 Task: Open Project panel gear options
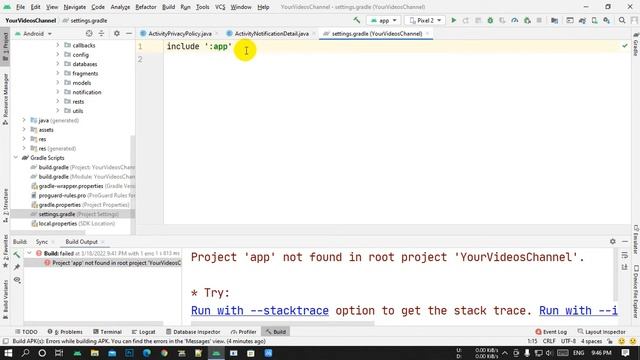tap(117, 33)
